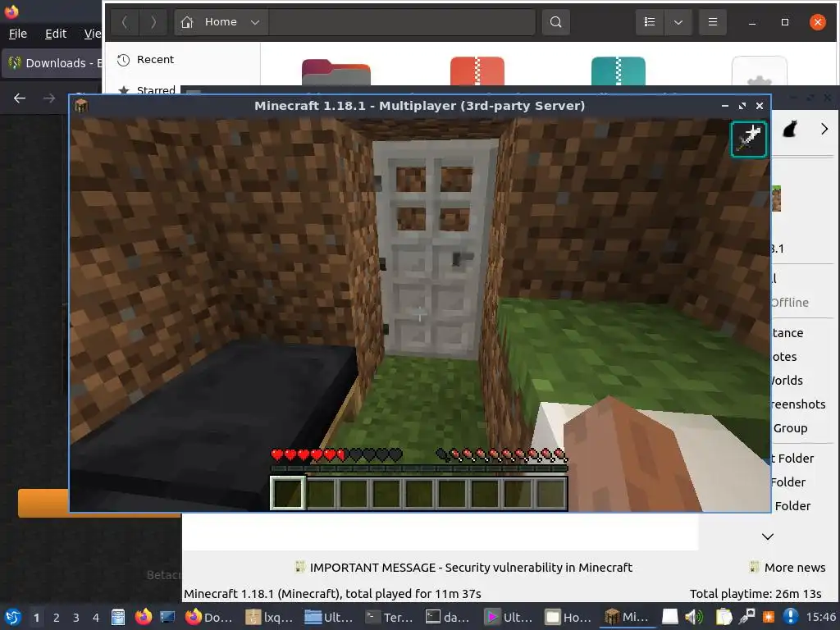This screenshot has width=840, height=630.
Task: Switch to the lxq... taskbar window
Action: click(269, 617)
